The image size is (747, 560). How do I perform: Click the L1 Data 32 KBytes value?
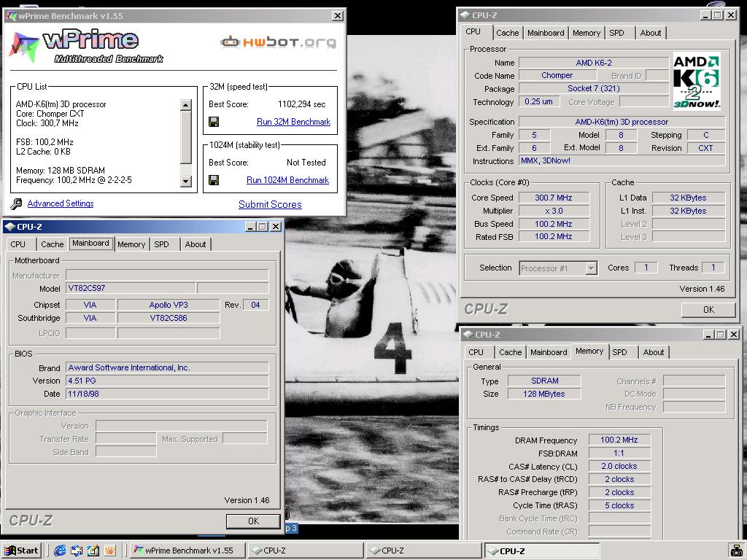point(688,198)
